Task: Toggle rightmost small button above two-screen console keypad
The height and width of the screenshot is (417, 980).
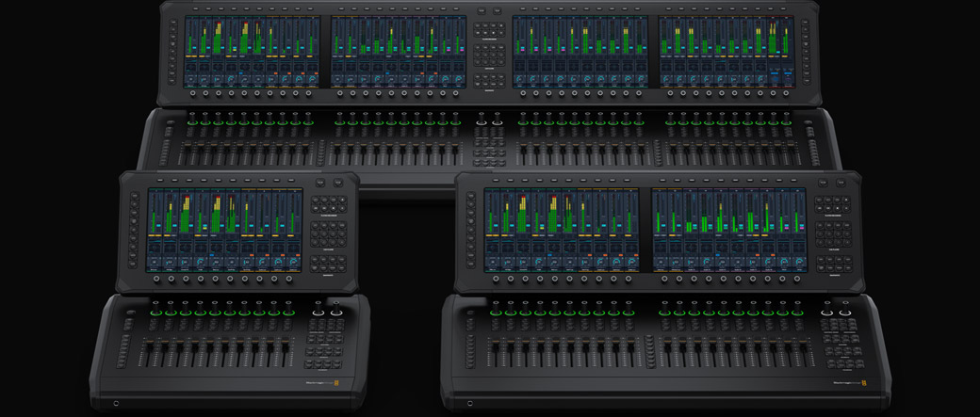Action: pos(839,181)
